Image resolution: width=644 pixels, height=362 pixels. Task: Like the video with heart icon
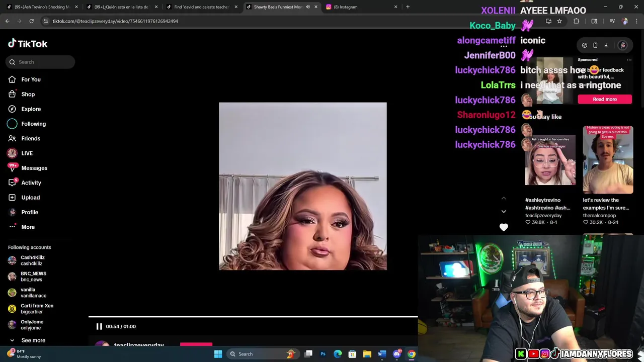504,227
